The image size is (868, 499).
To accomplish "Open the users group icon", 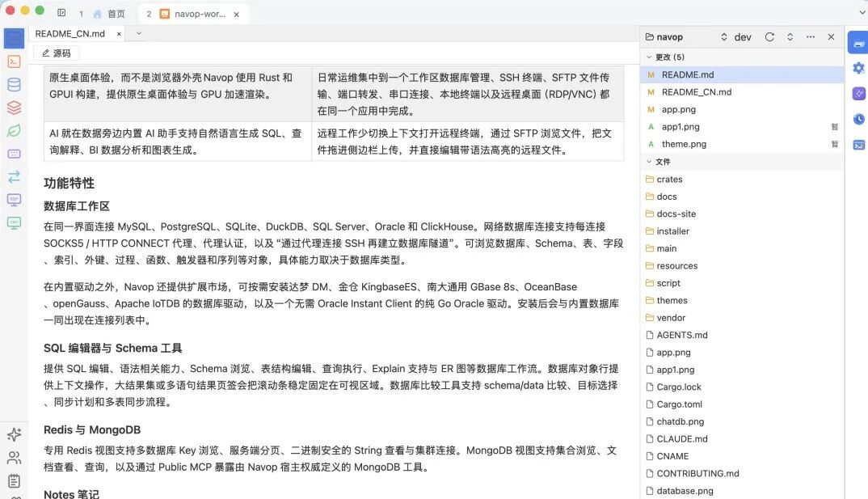I will tap(14, 458).
